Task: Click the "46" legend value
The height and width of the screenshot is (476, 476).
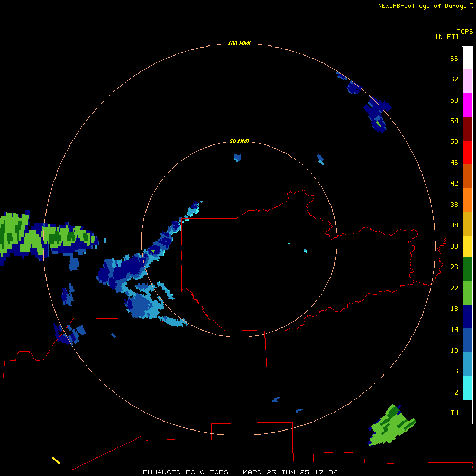Action: [454, 163]
